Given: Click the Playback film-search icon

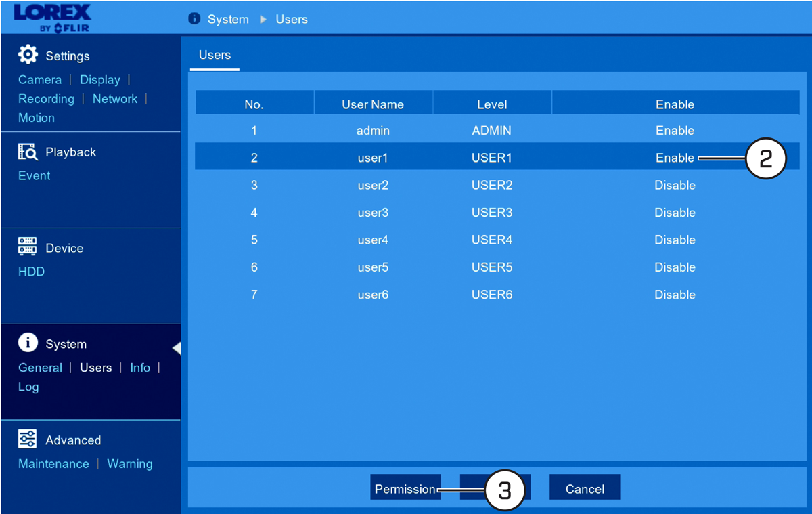Looking at the screenshot, I should coord(28,152).
